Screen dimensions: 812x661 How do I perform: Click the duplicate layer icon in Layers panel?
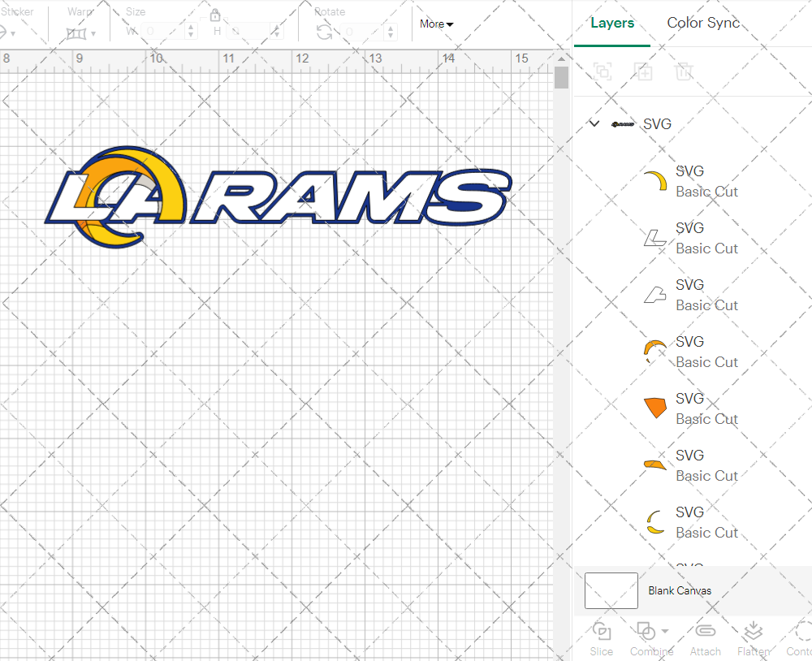pyautogui.click(x=644, y=71)
